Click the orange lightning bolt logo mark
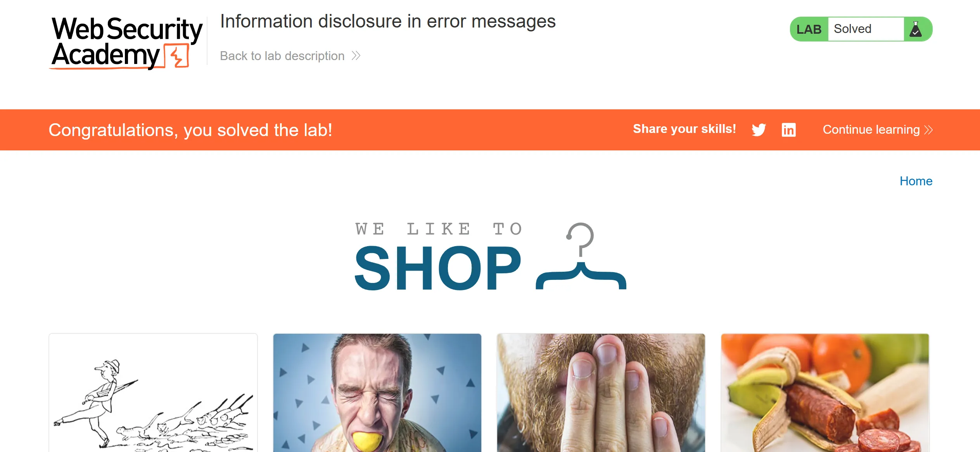The width and height of the screenshot is (980, 452). [x=177, y=56]
